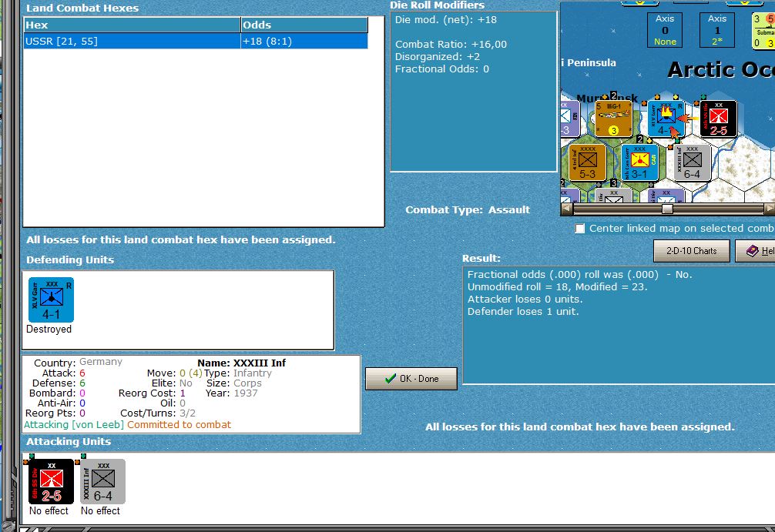The height and width of the screenshot is (532, 775).
Task: Select destroyed XLV Garr in Defending Units
Action: coord(51,299)
